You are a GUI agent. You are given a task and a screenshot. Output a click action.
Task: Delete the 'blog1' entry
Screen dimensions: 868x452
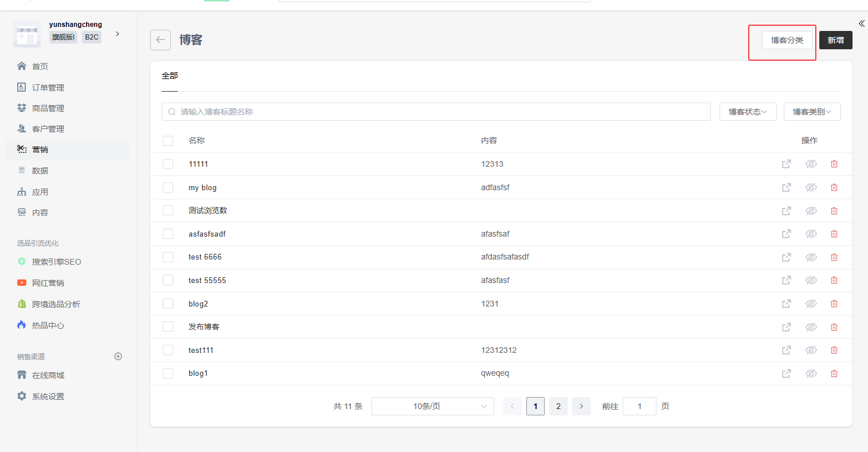pyautogui.click(x=834, y=374)
